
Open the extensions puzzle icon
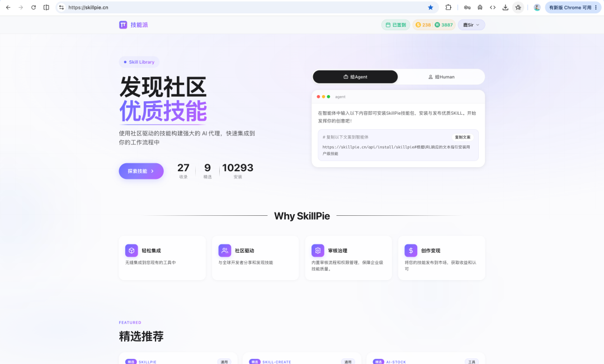[449, 7]
